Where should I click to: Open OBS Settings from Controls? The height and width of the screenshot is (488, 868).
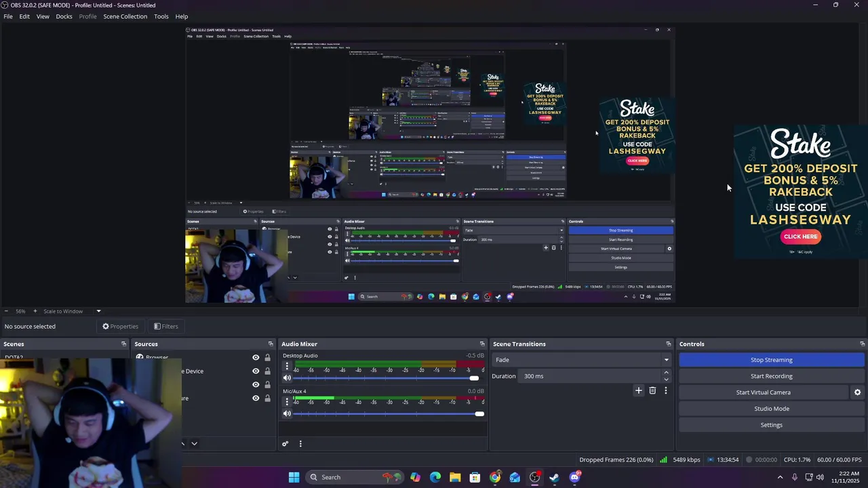pyautogui.click(x=772, y=425)
